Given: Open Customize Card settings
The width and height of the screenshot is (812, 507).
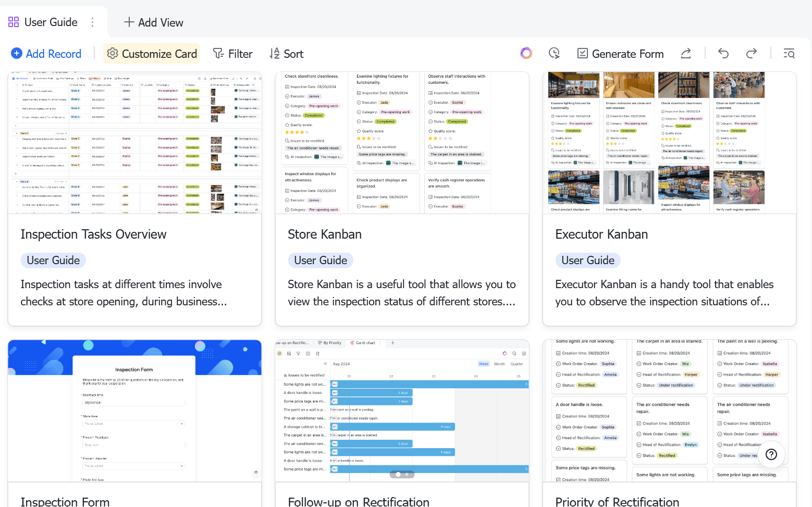Looking at the screenshot, I should pos(152,54).
